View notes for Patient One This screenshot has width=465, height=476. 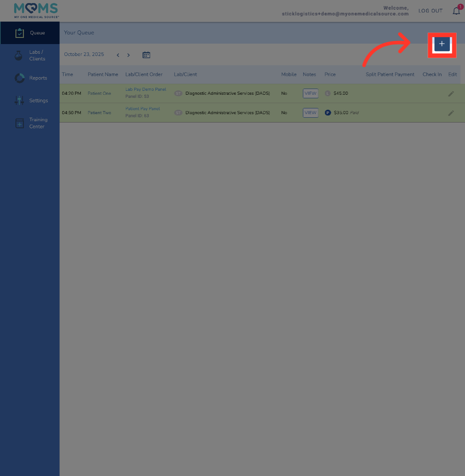(x=310, y=93)
